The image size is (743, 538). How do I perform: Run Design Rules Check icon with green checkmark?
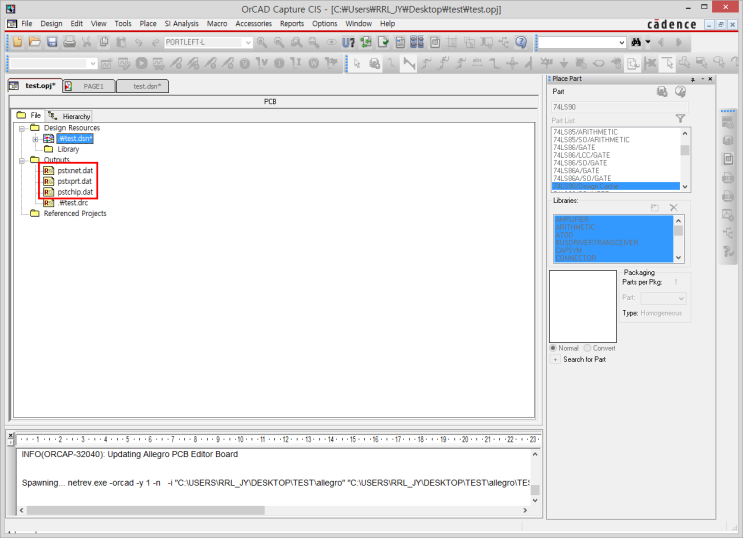[383, 43]
